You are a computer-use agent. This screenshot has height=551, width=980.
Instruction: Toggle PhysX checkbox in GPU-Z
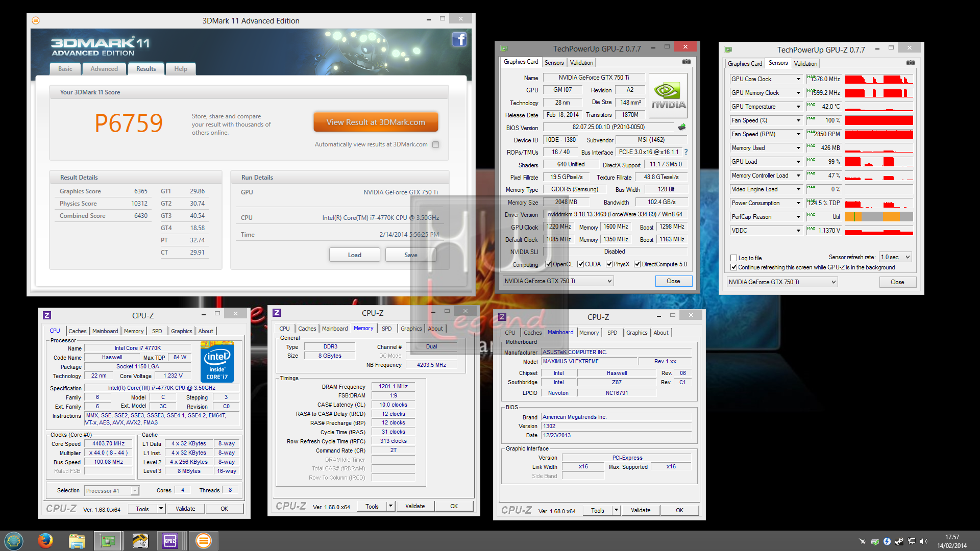pyautogui.click(x=609, y=264)
